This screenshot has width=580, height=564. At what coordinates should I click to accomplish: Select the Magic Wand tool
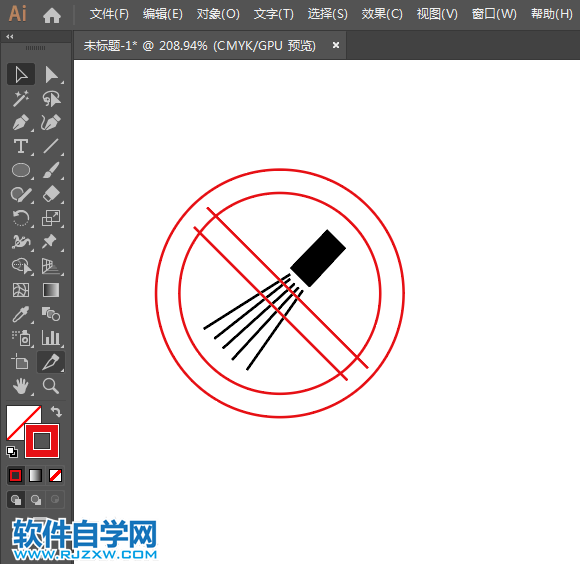click(x=21, y=98)
